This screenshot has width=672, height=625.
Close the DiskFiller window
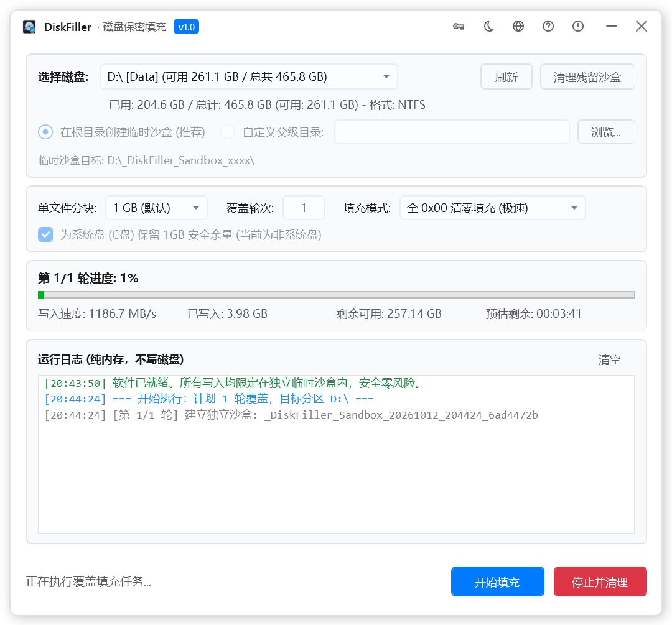pos(642,27)
